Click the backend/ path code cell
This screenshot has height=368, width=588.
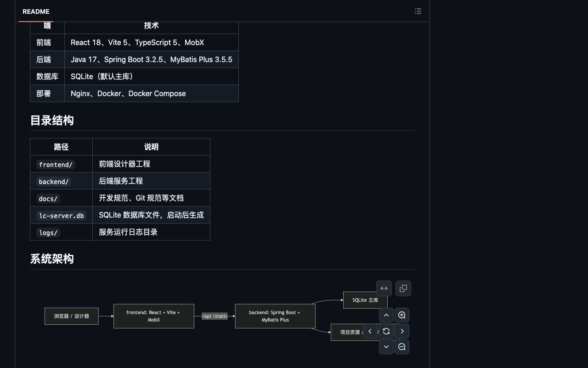(x=54, y=181)
